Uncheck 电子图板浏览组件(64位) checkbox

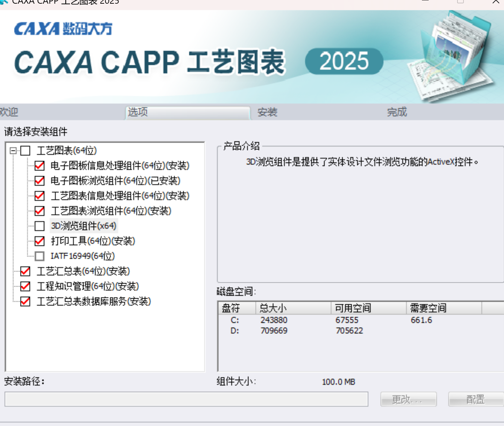click(40, 181)
